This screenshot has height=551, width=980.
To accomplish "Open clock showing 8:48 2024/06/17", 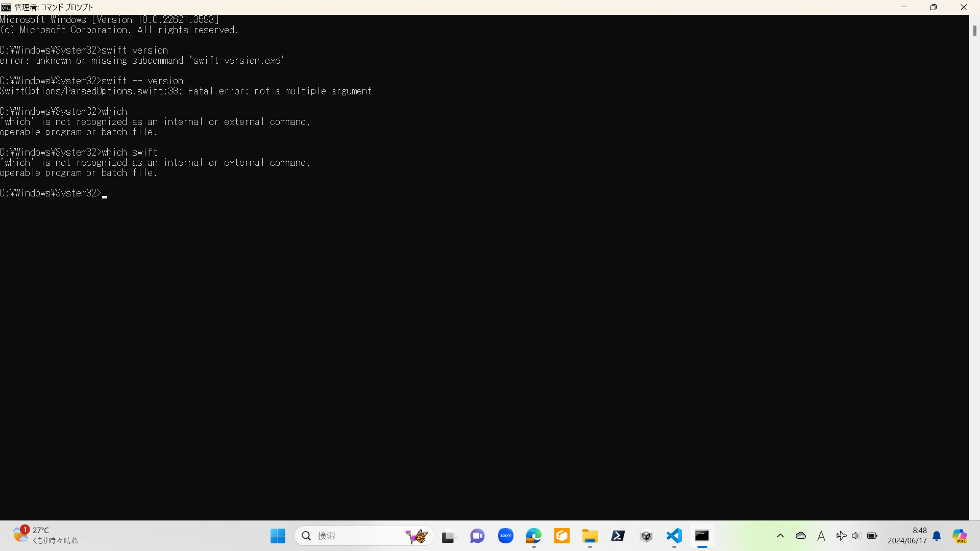I will (x=907, y=536).
